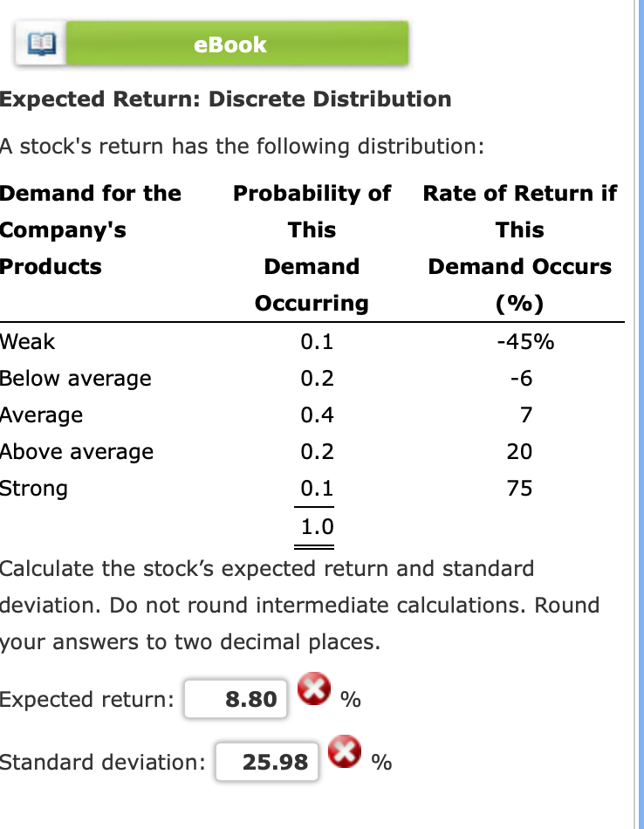Select the eBook reader icon on the toolbar
Viewport: 644px width, 829px height.
click(41, 40)
